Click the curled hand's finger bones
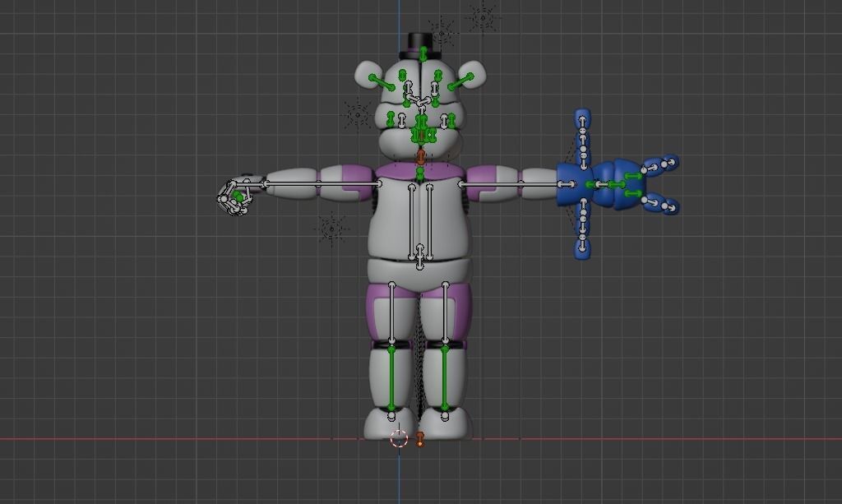This screenshot has width=842, height=504. pos(234,197)
